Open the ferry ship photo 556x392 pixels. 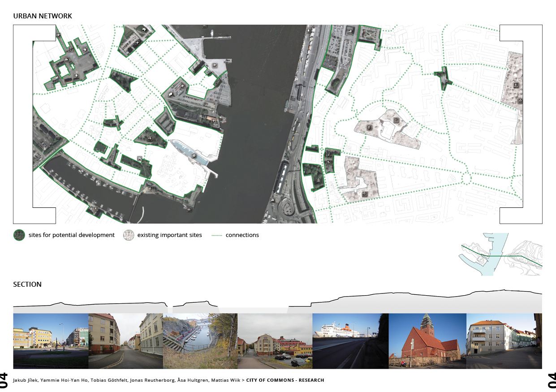(350, 340)
